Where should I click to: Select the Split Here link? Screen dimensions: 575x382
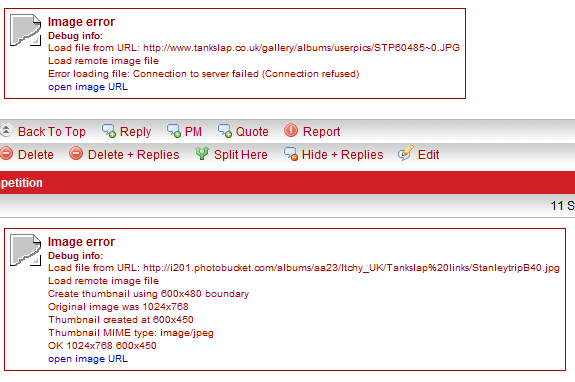(x=241, y=155)
